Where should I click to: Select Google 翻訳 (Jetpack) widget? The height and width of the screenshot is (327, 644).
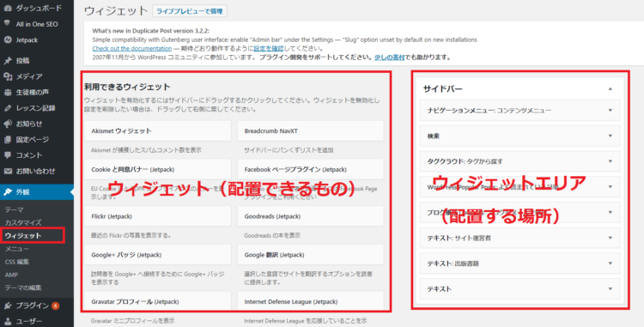(x=310, y=255)
